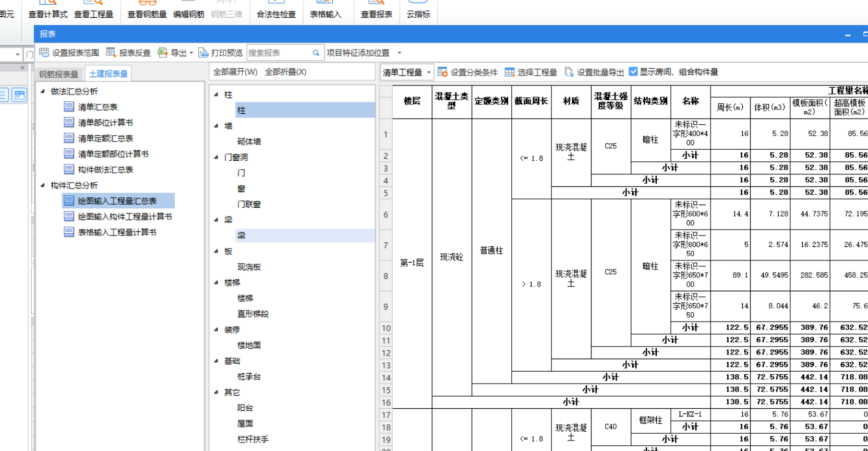This screenshot has width=868, height=451.
Task: Collapse the 门窗洞 category node
Action: [x=216, y=157]
